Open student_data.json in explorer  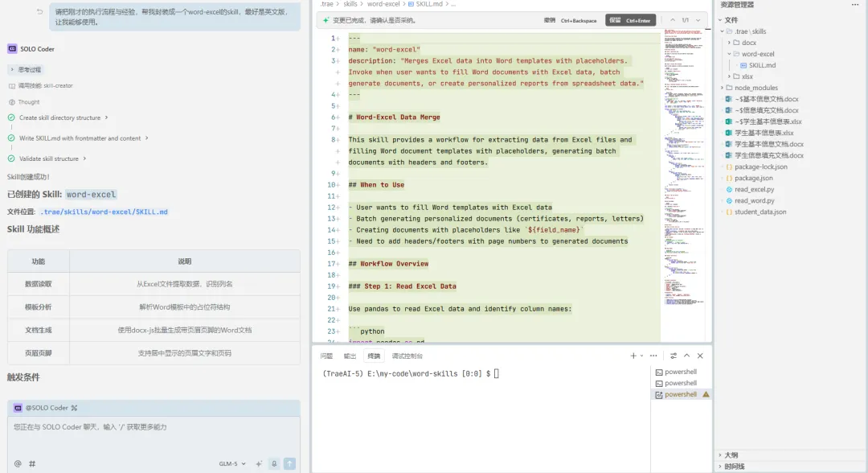pos(760,212)
